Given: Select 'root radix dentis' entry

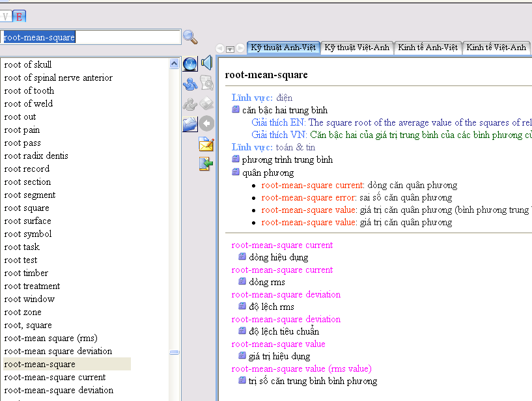Looking at the screenshot, I should tap(36, 156).
